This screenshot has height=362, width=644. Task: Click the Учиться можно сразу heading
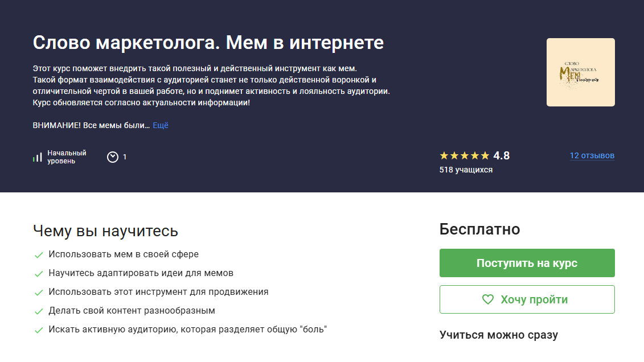[x=498, y=335]
